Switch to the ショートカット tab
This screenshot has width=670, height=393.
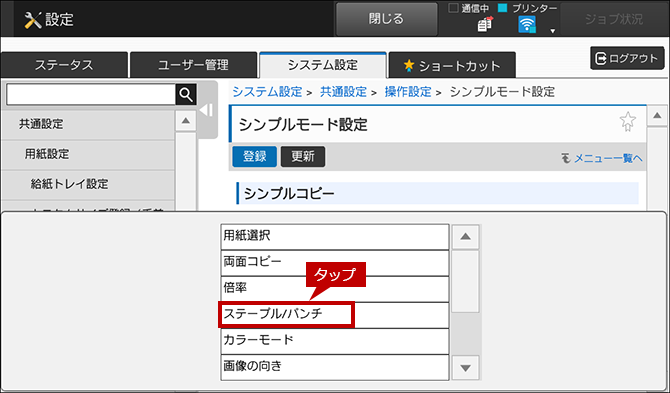pyautogui.click(x=452, y=65)
